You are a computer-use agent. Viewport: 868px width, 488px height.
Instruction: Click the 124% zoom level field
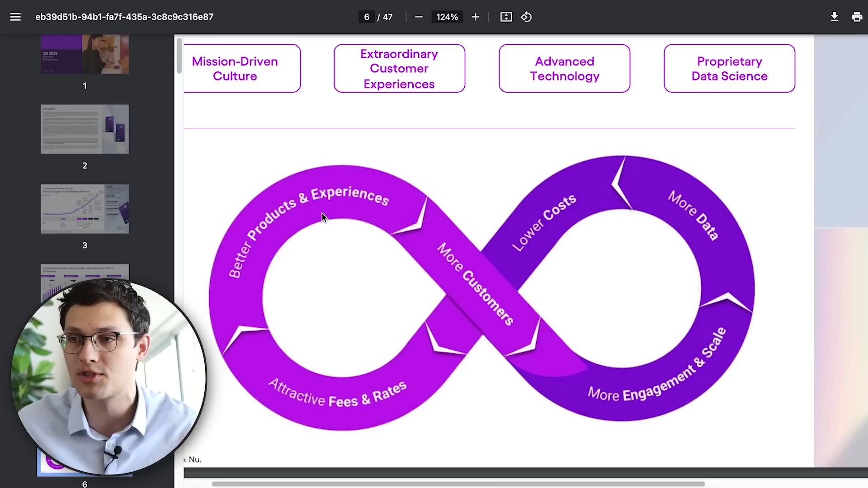(x=447, y=17)
